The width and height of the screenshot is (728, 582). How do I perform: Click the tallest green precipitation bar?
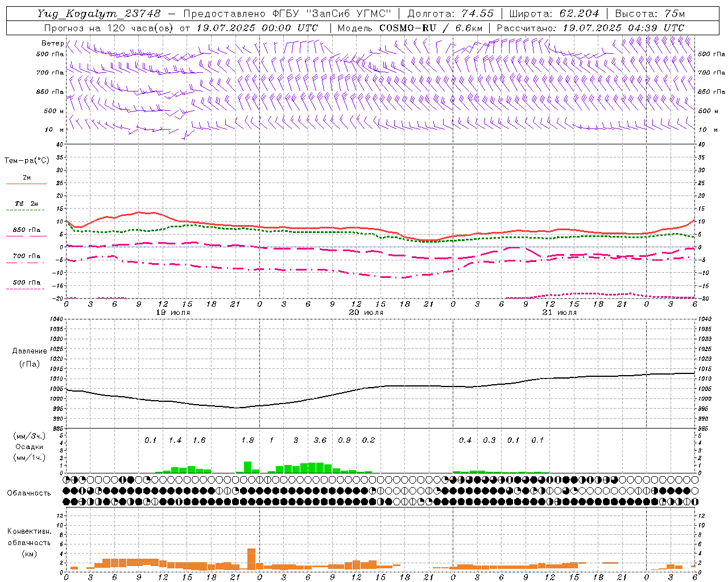[x=247, y=467]
